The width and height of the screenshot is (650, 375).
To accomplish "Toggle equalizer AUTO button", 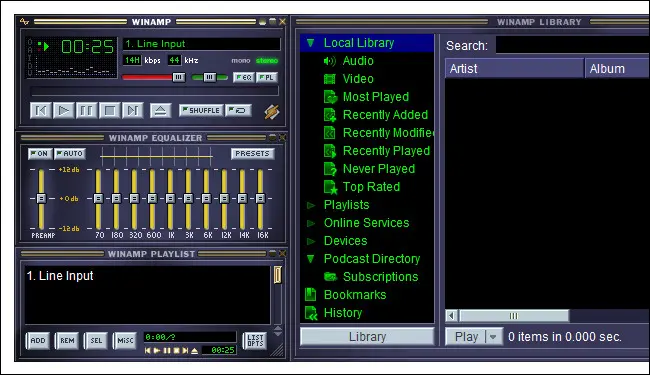I will coord(70,154).
